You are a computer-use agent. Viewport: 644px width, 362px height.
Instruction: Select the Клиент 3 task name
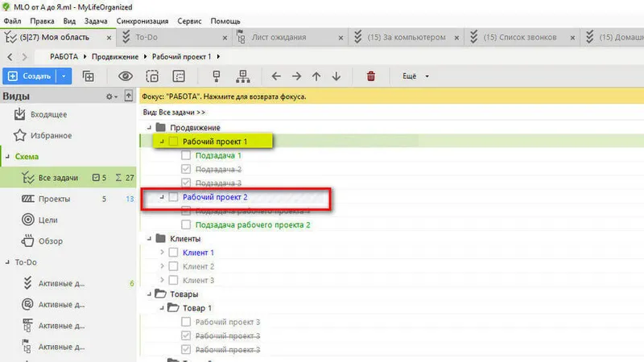tap(198, 280)
